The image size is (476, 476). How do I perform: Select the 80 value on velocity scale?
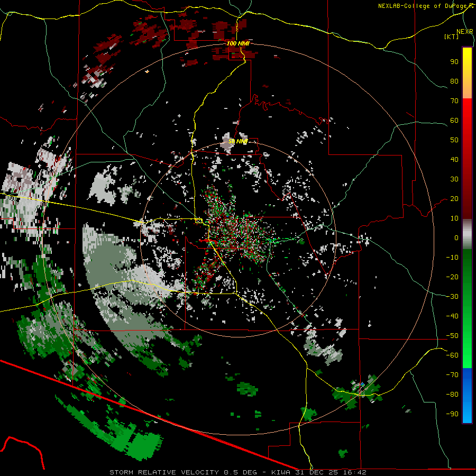click(x=454, y=81)
